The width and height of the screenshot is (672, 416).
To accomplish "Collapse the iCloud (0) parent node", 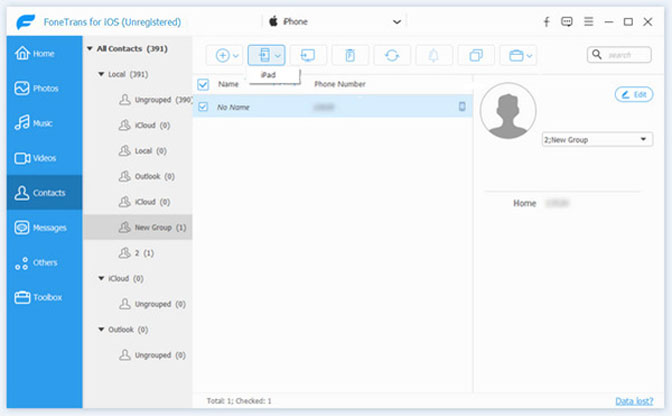I will point(101,278).
